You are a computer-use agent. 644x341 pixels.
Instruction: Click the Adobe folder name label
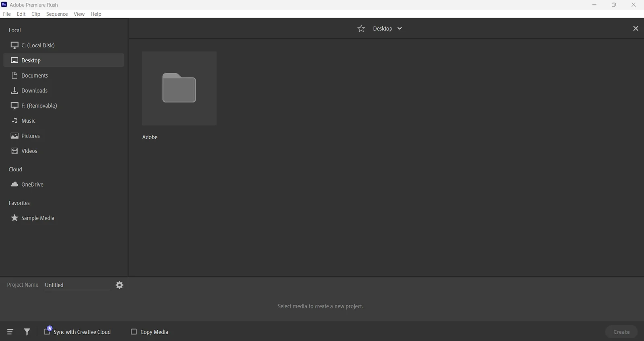pyautogui.click(x=150, y=137)
